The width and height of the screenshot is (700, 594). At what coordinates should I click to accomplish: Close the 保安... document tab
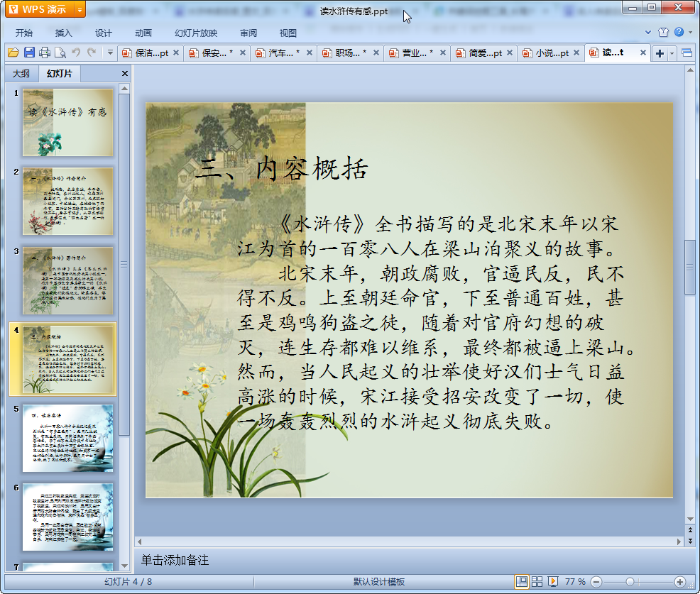pos(242,53)
